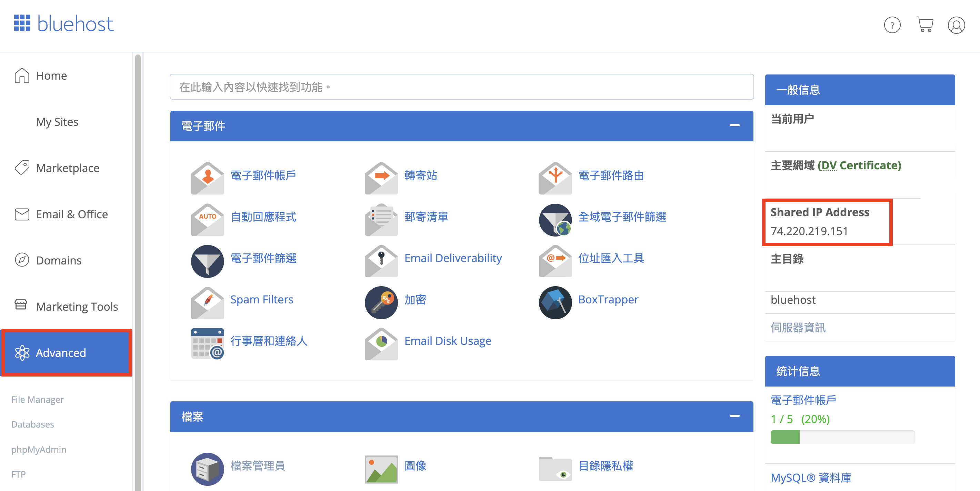Image resolution: width=980 pixels, height=491 pixels.
Task: Open the 伺服器資訊 server info link
Action: [798, 328]
